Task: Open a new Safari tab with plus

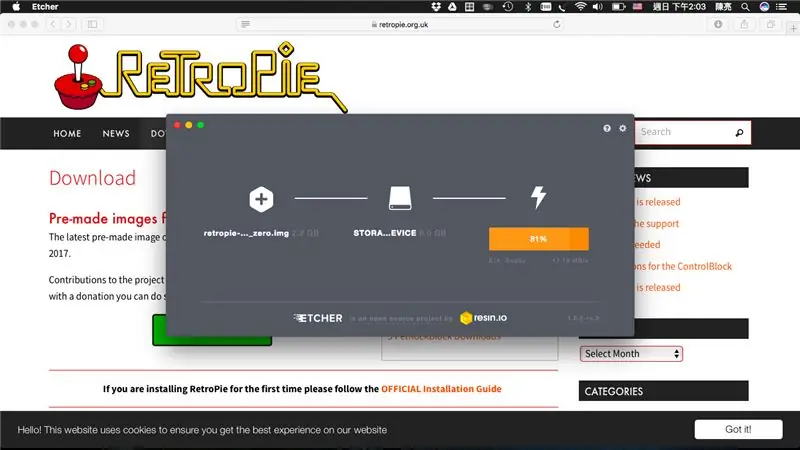Action: [x=794, y=29]
